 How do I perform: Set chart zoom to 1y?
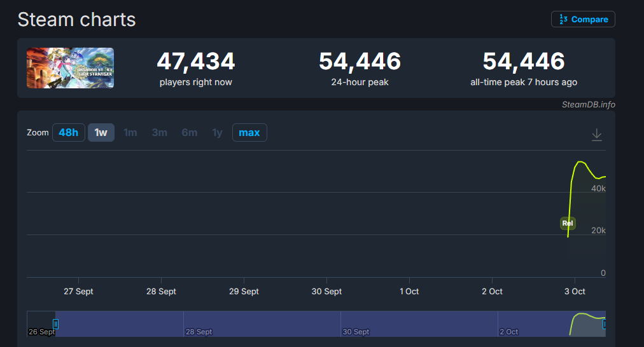click(x=217, y=132)
